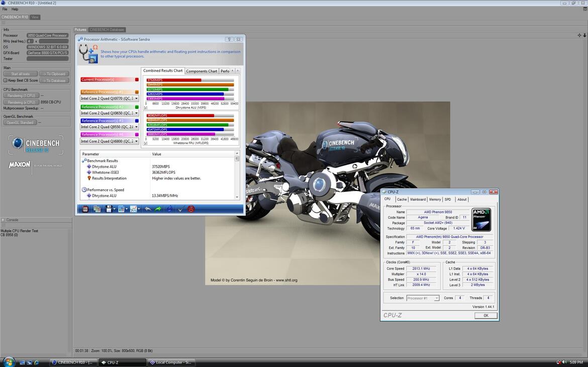The height and width of the screenshot is (367, 588).
Task: Click the OpenGL Standard button
Action: (x=20, y=123)
